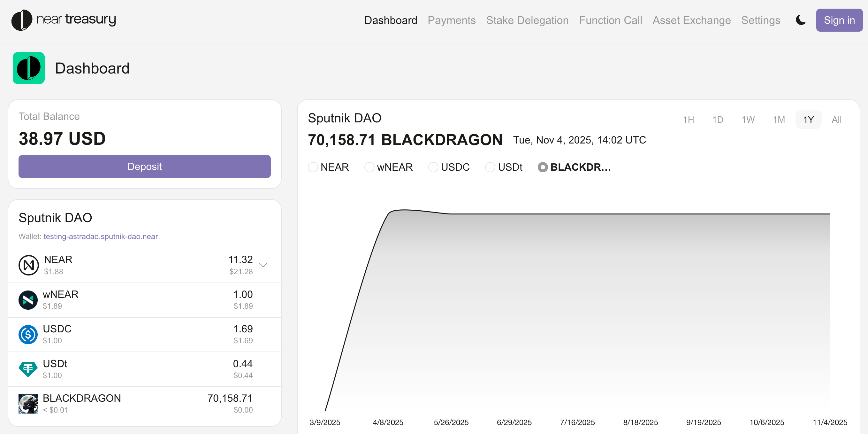Click the near treasury logo
The height and width of the screenshot is (434, 868).
tap(63, 20)
